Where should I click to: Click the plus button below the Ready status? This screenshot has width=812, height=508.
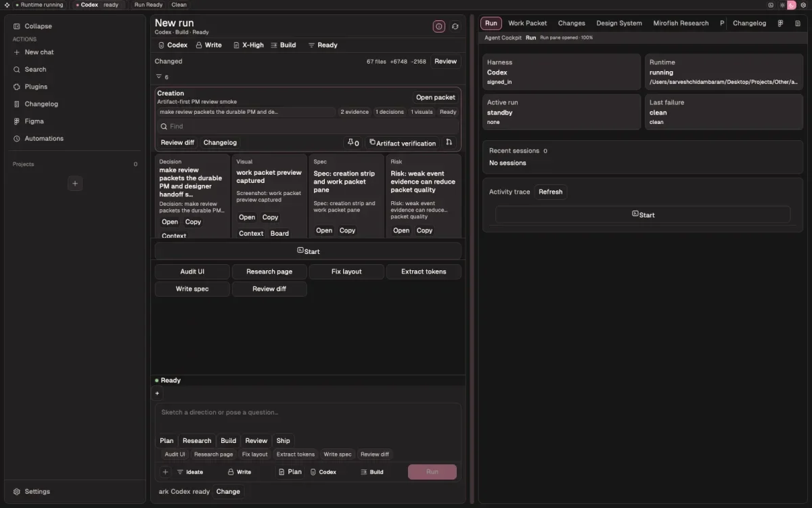pos(157,394)
